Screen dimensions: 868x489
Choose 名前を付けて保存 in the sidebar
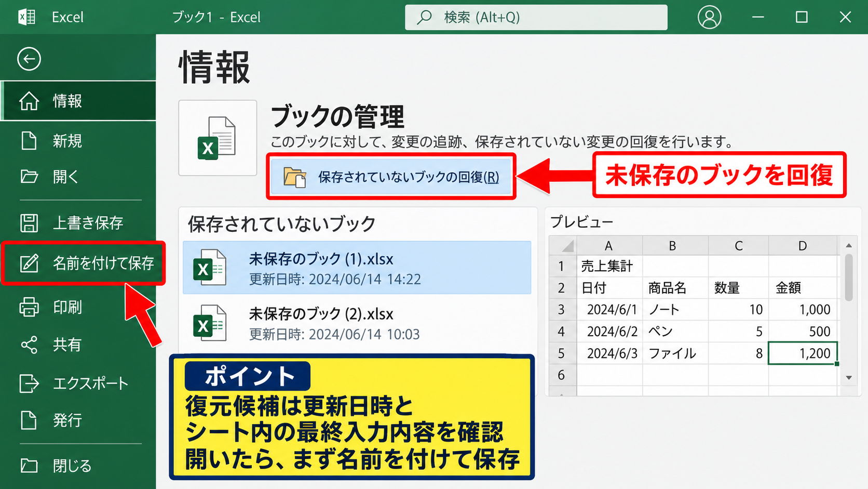tap(83, 263)
